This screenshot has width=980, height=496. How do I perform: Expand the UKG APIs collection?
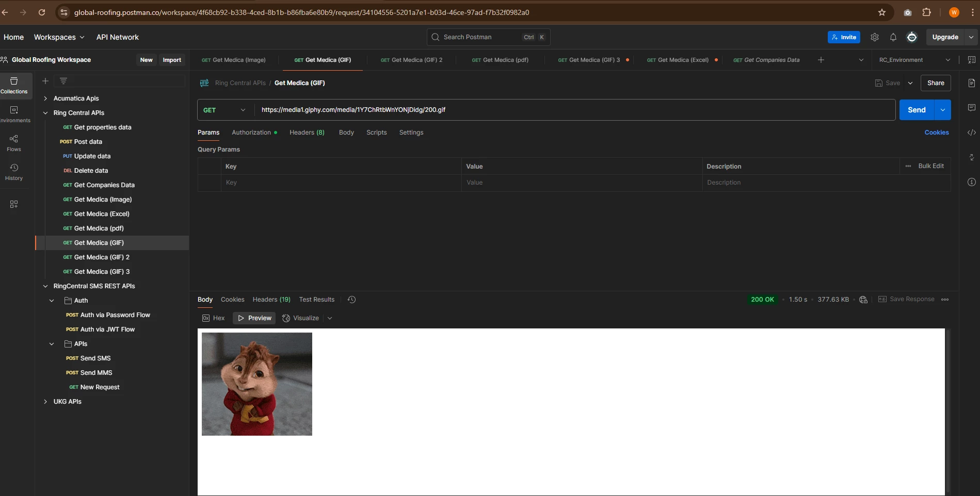(45, 402)
